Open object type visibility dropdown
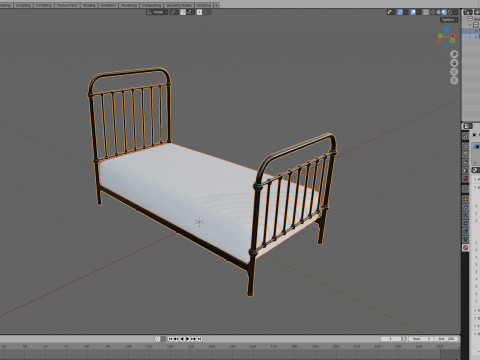 click(x=391, y=12)
